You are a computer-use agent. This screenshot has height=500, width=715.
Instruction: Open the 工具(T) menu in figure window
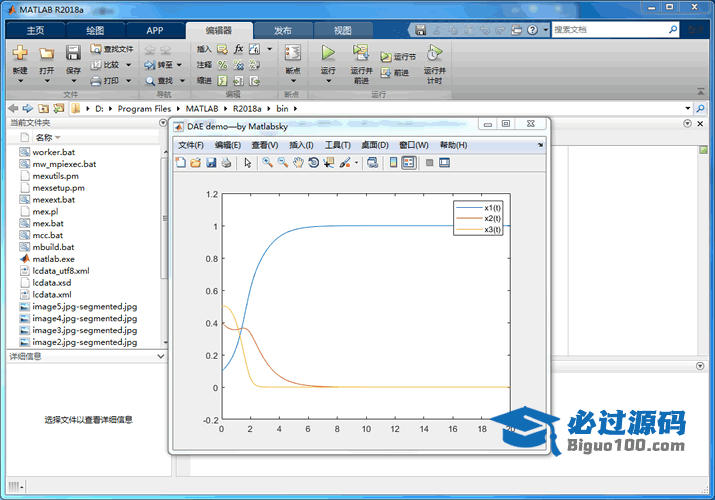click(x=337, y=145)
